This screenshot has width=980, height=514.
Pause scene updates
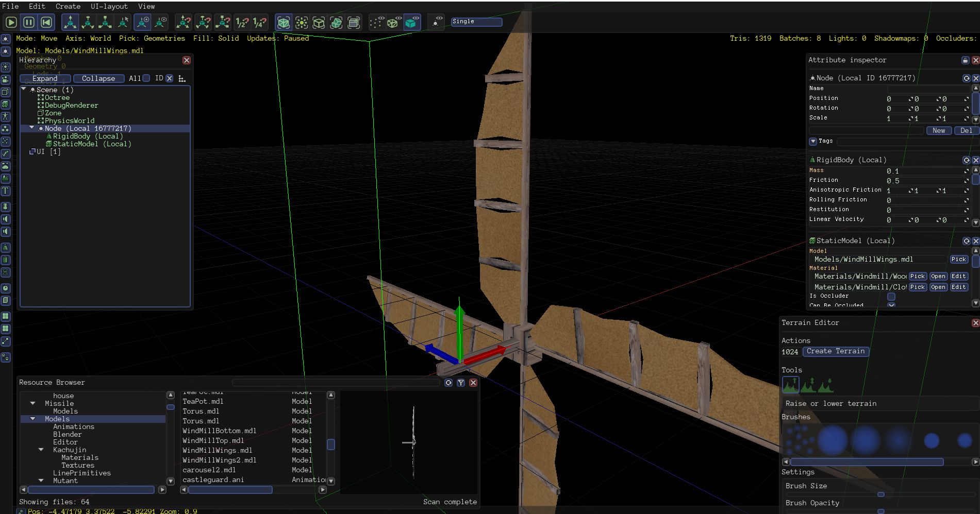tap(29, 22)
